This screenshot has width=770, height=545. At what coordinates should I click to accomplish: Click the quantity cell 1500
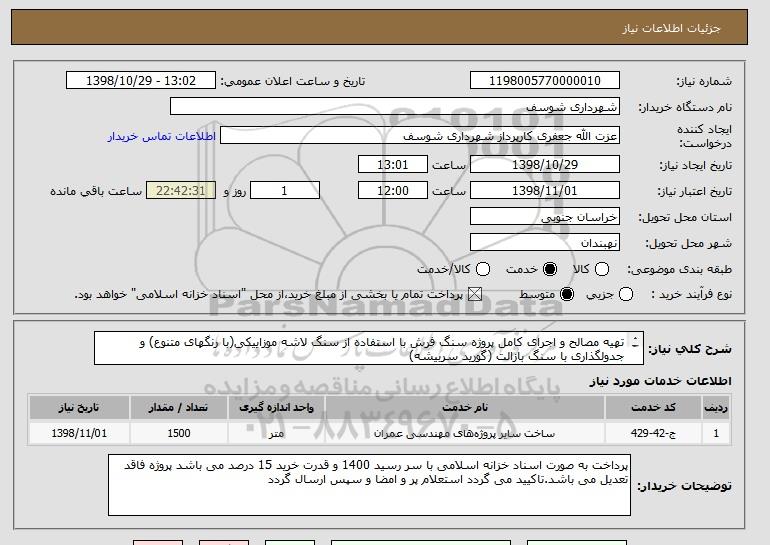coord(178,434)
